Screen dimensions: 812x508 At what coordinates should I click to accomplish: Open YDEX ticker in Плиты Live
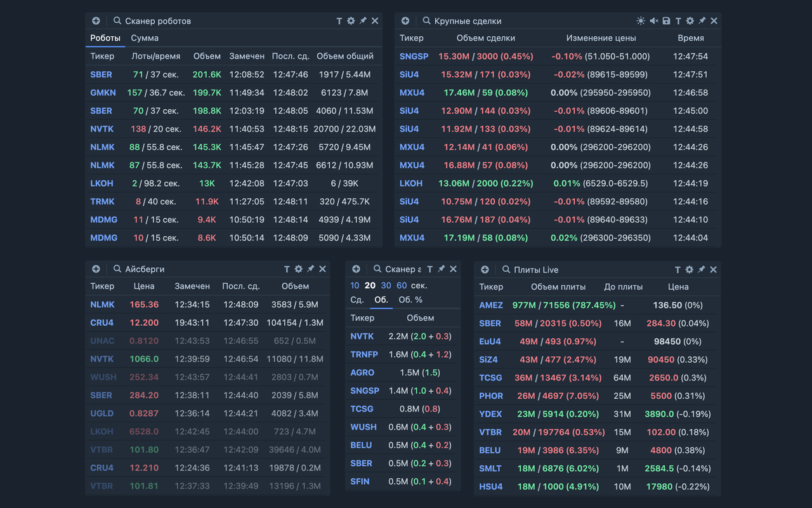490,414
